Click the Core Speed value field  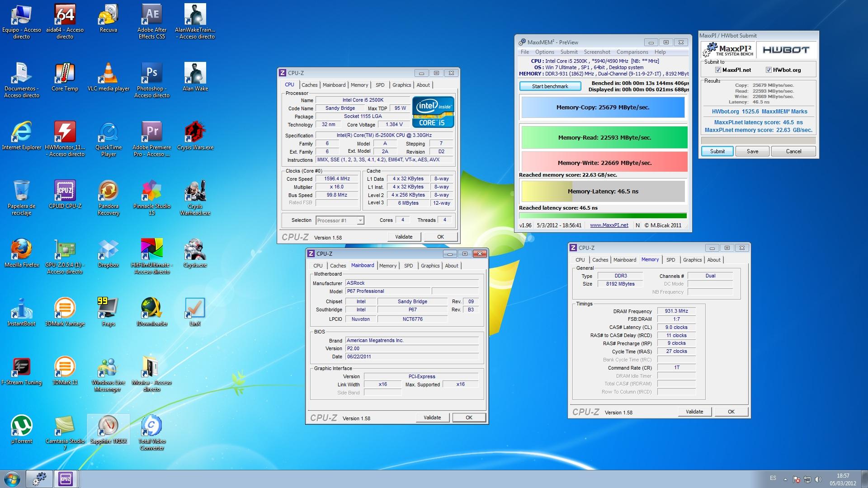[337, 179]
